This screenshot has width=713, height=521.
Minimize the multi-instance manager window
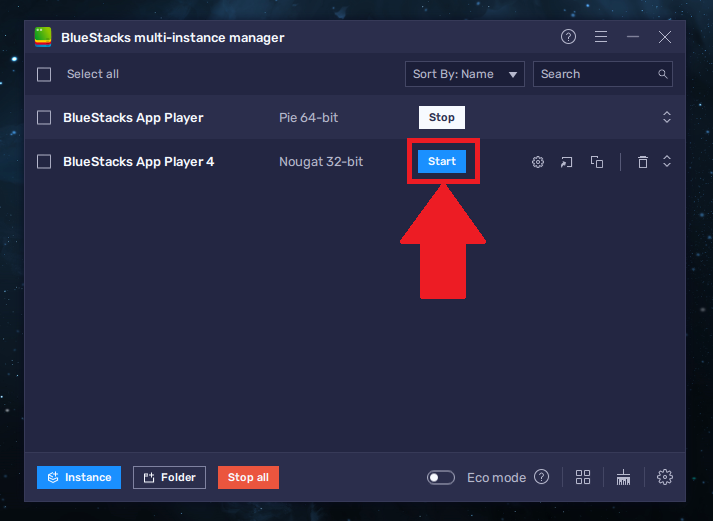[x=633, y=37]
